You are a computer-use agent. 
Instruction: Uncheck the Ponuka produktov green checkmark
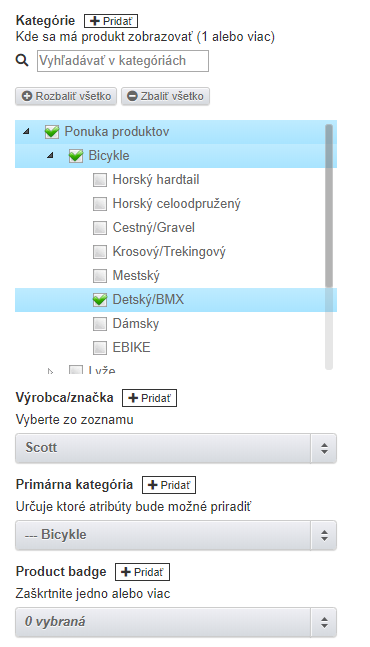(x=52, y=132)
